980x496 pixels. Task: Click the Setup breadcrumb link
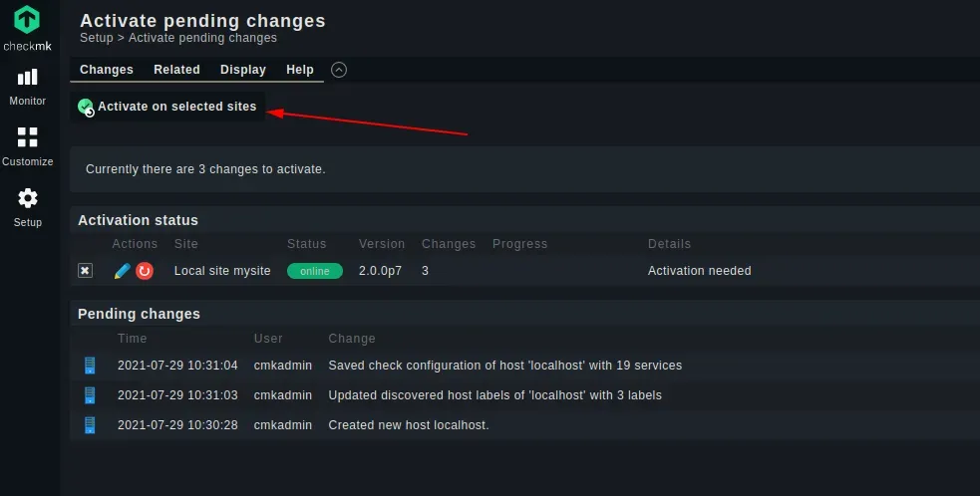(x=97, y=38)
